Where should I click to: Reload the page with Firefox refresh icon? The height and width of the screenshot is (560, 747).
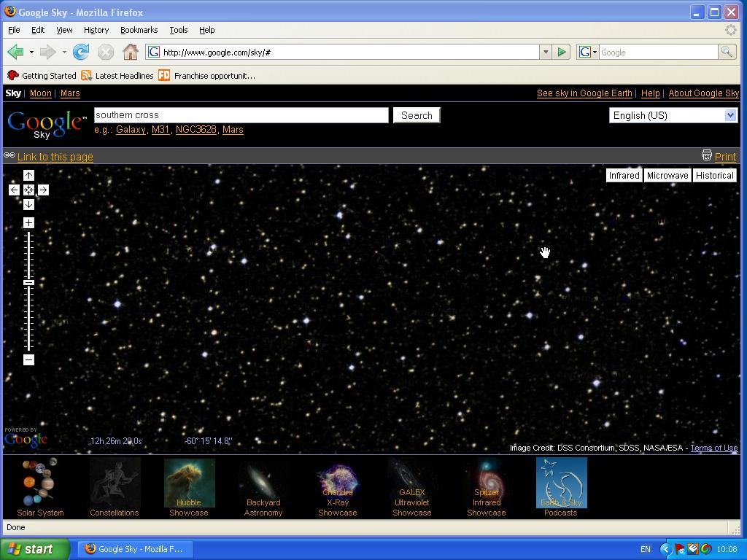(81, 52)
